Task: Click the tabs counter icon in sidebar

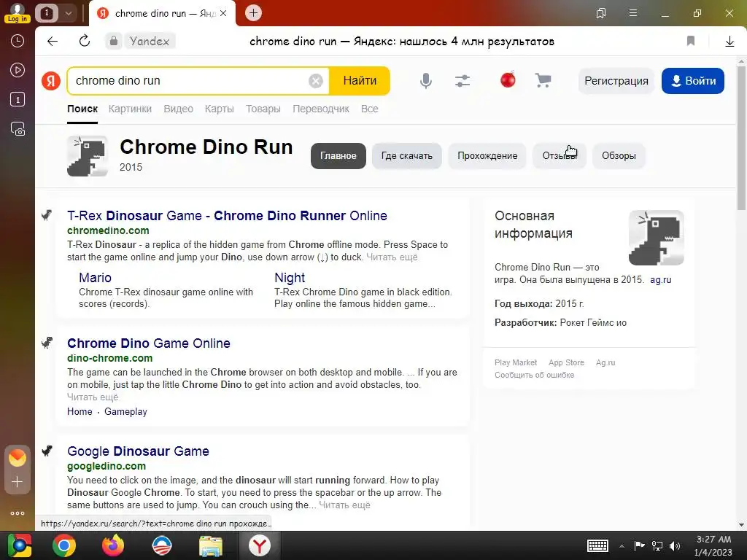Action: [18, 99]
